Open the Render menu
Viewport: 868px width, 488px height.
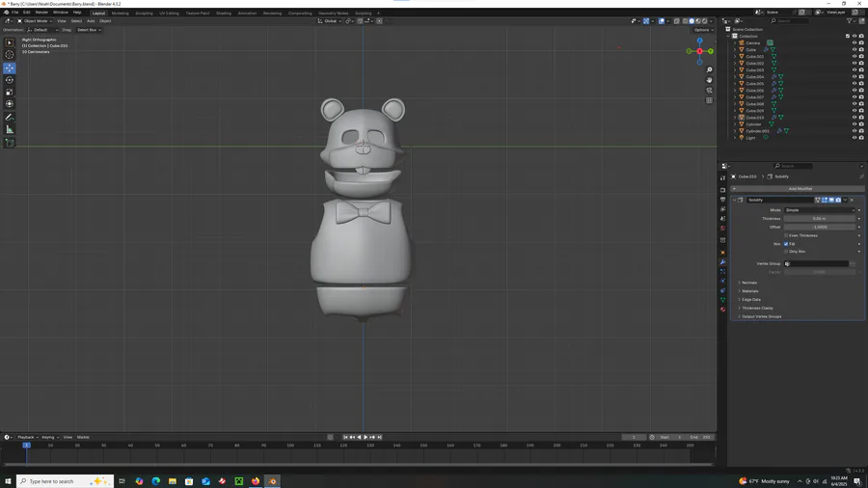tap(41, 13)
